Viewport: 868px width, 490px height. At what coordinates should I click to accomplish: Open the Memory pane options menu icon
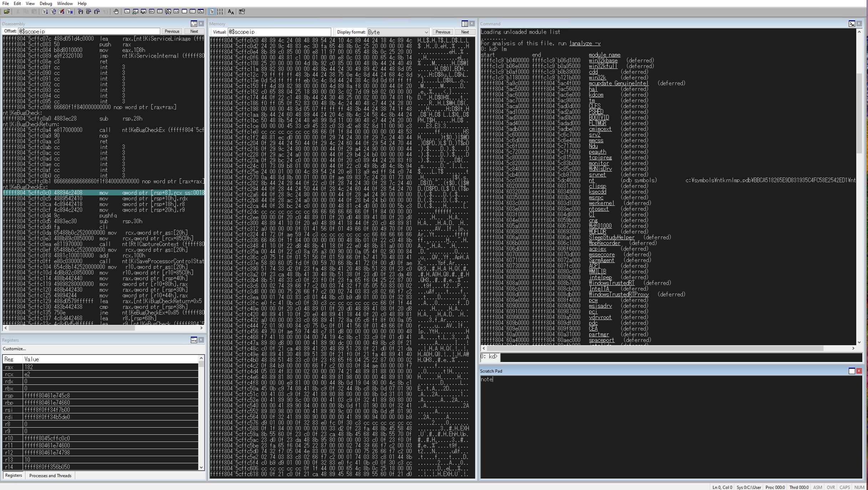click(x=465, y=24)
